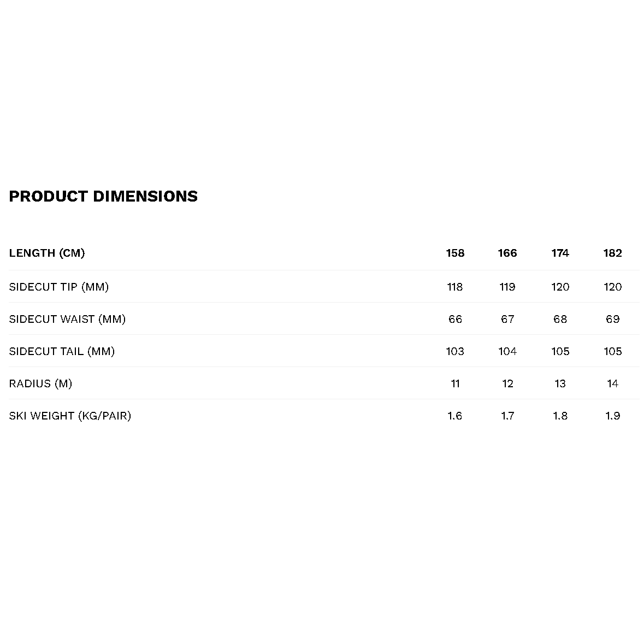
Task: Click the radius value 13
Action: click(560, 383)
